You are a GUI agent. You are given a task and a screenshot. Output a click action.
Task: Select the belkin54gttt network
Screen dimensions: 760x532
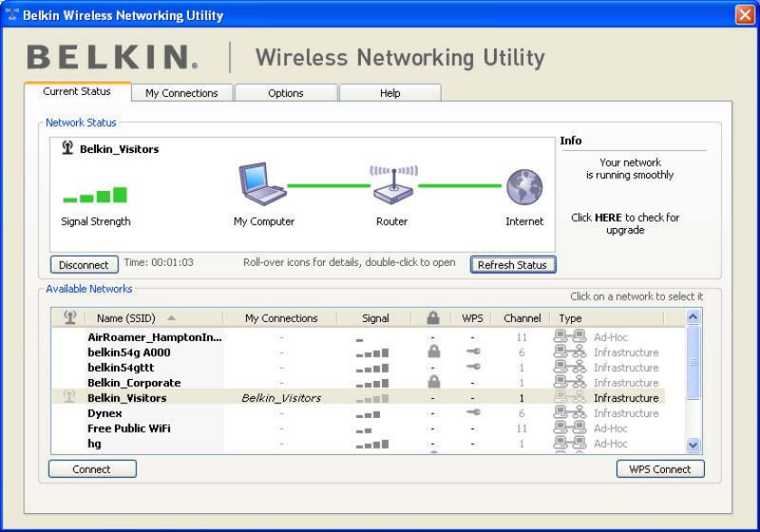pyautogui.click(x=120, y=367)
